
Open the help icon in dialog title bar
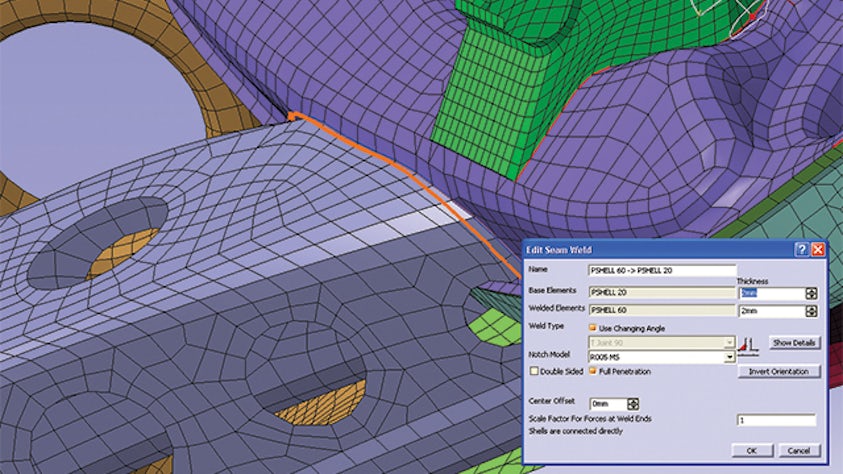click(802, 249)
